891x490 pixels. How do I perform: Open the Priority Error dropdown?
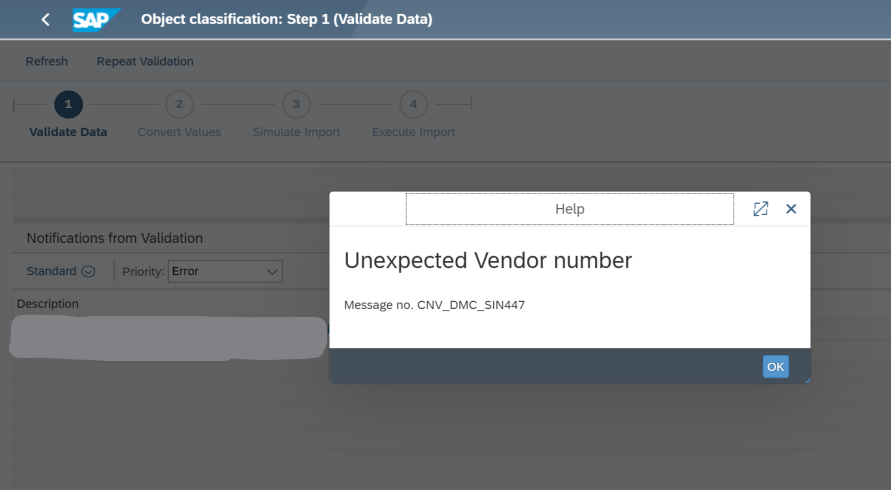225,271
